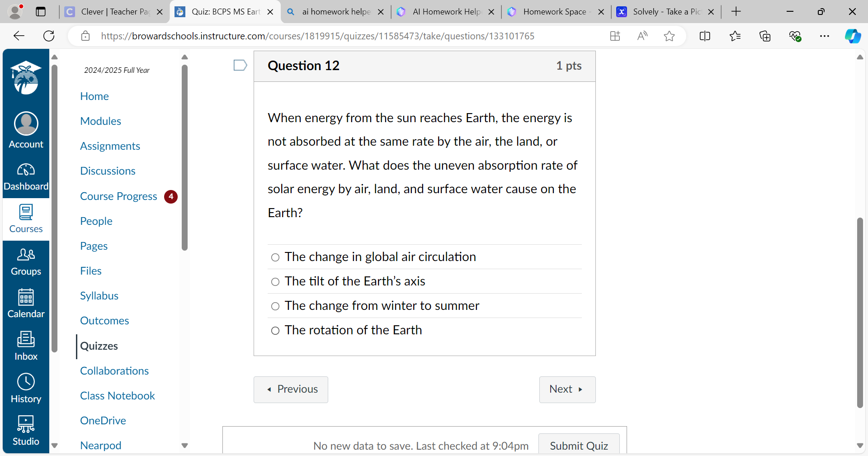This screenshot has height=456, width=868.
Task: Go to the Next question
Action: pos(567,389)
